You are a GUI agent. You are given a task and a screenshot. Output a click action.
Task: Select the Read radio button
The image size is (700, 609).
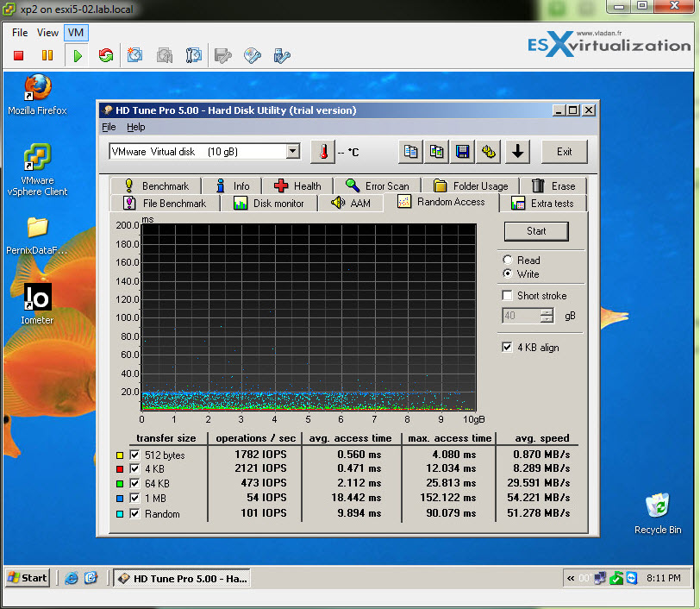[x=508, y=260]
